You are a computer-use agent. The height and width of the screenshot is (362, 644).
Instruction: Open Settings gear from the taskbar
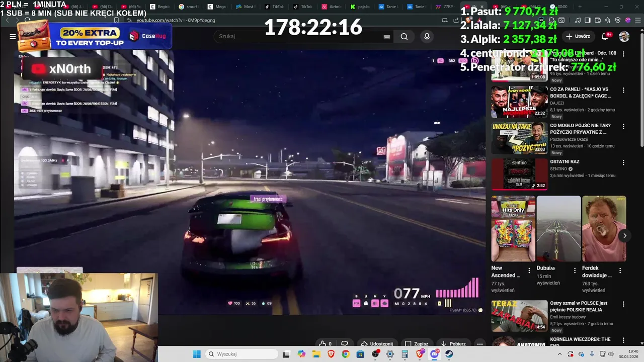click(x=390, y=354)
